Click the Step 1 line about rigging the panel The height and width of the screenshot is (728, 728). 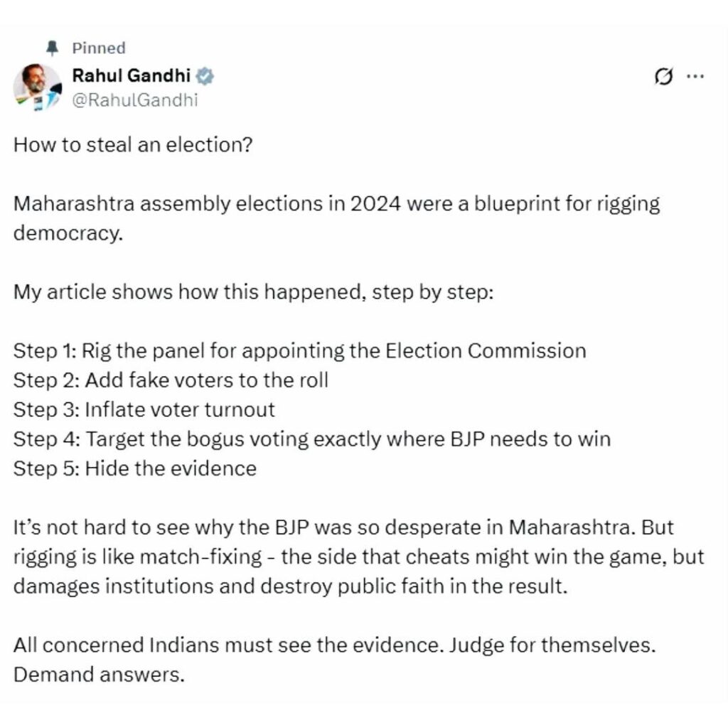299,351
